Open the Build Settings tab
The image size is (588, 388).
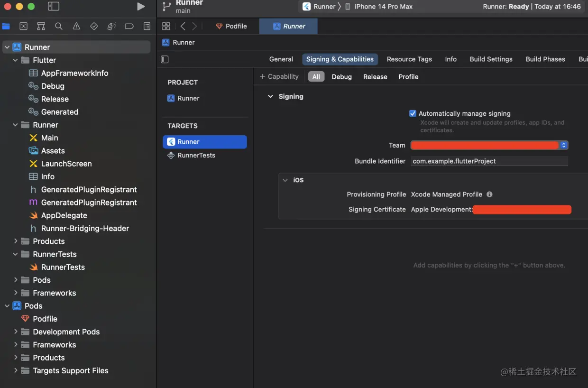pos(491,59)
